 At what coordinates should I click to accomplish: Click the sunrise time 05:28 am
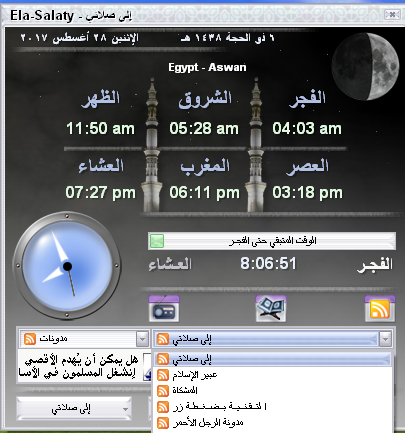204,129
